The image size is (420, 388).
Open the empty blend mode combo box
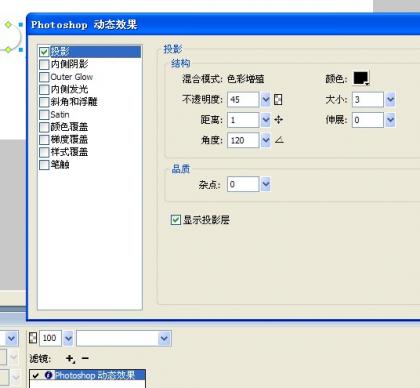[x=124, y=338]
